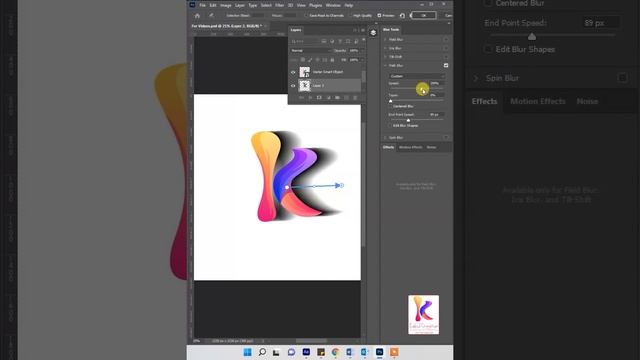
Task: Enable the Iris Blur checkbox
Action: 446,48
